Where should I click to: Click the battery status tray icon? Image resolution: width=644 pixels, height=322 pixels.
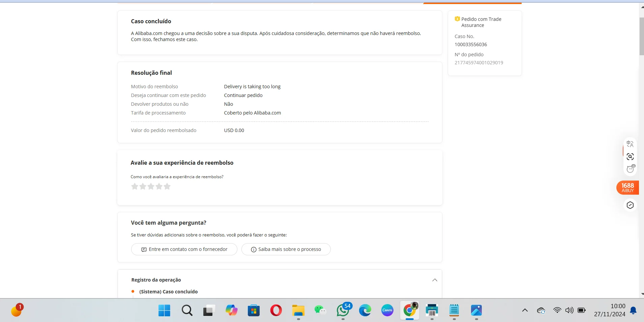click(x=582, y=310)
